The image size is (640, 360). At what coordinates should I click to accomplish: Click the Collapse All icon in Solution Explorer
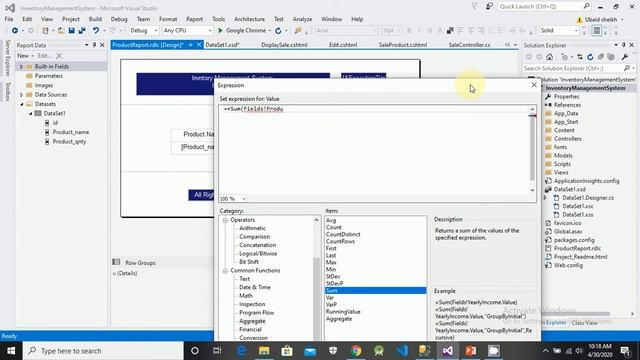601,57
